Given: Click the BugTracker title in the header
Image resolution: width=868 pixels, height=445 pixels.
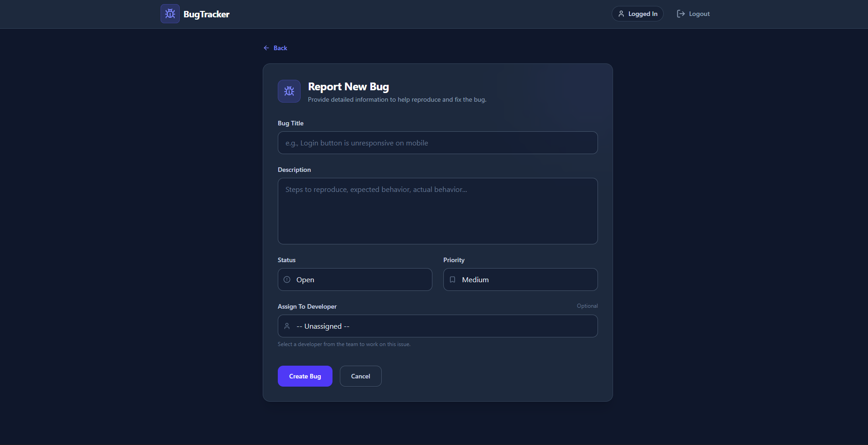Looking at the screenshot, I should tap(206, 14).
